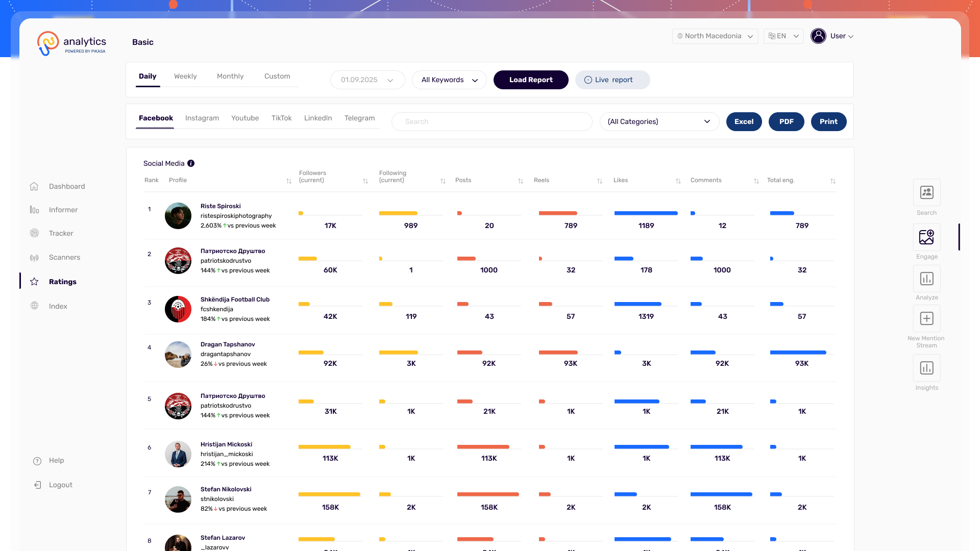
Task: Expand the All Categories dropdown
Action: coord(659,121)
